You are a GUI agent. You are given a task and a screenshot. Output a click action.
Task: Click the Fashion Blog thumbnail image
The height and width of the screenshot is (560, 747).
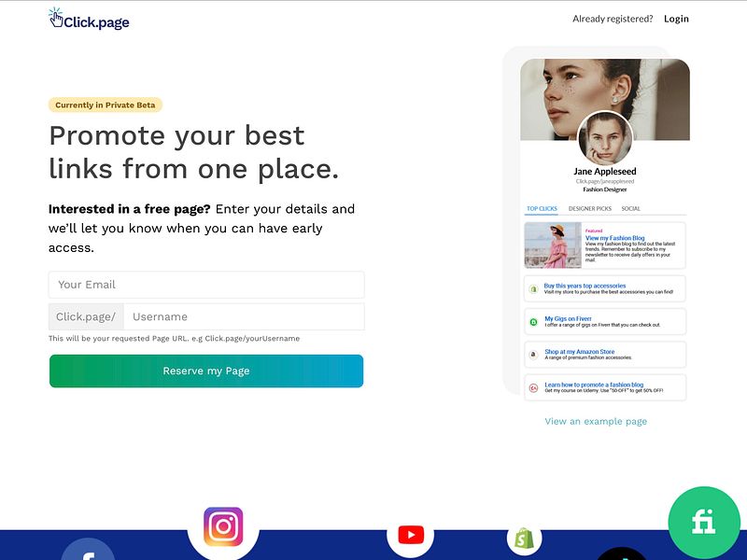[553, 245]
